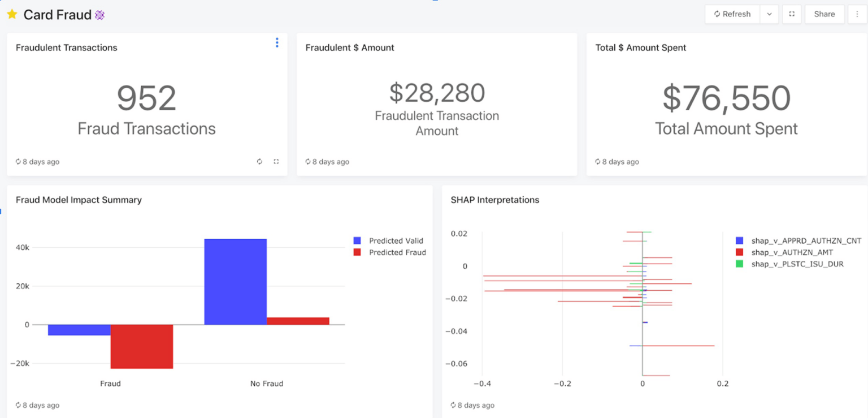Toggle Predicted Fraud series in legend

(x=397, y=252)
